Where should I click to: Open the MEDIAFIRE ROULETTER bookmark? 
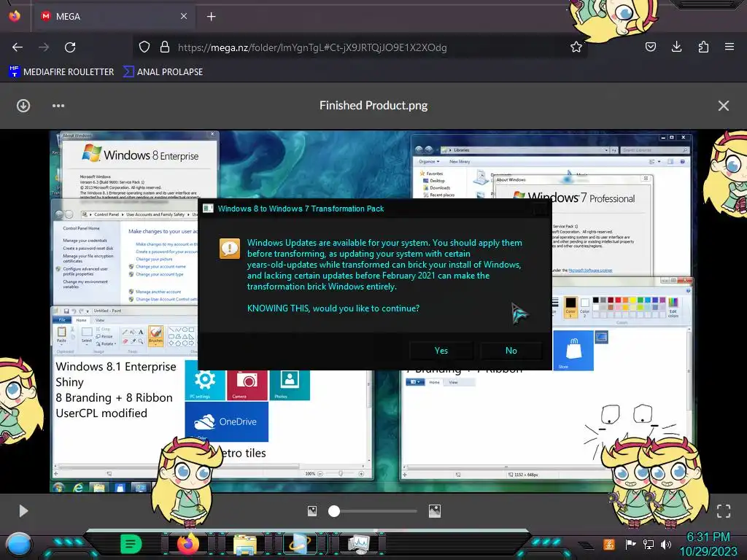tap(61, 72)
